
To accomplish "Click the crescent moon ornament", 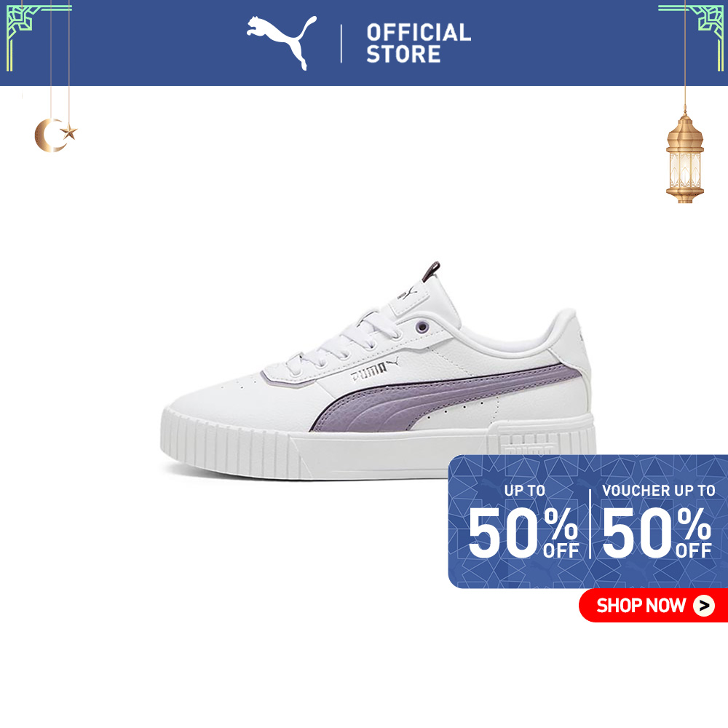I will click(x=48, y=135).
